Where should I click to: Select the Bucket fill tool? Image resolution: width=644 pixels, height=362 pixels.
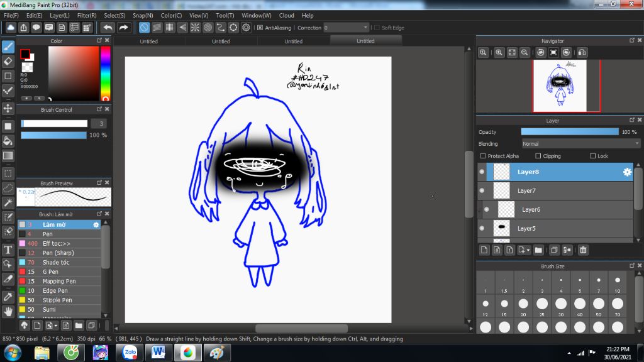(x=8, y=141)
